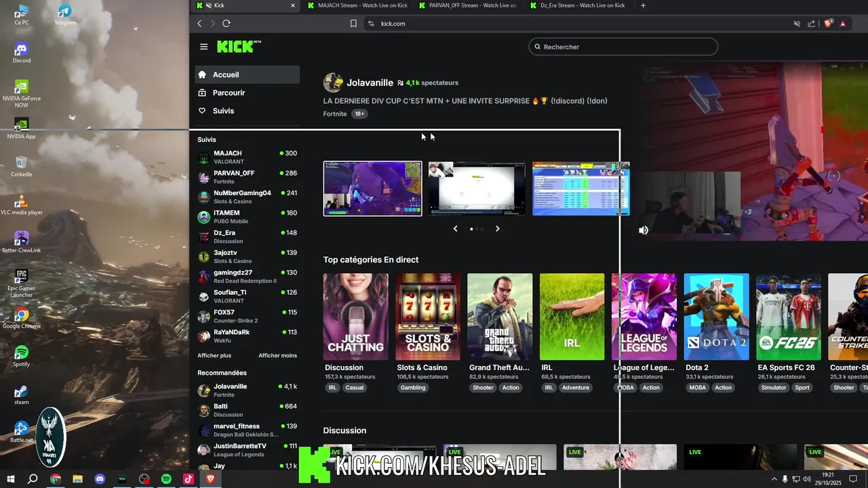Viewport: 868px width, 488px height.
Task: Open OBS Studio from the taskbar
Action: 144,479
